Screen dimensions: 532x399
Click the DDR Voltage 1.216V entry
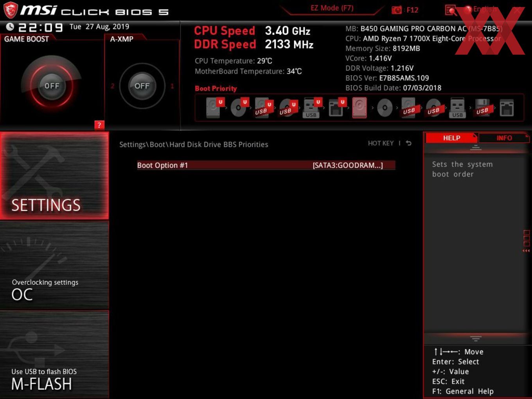[379, 68]
